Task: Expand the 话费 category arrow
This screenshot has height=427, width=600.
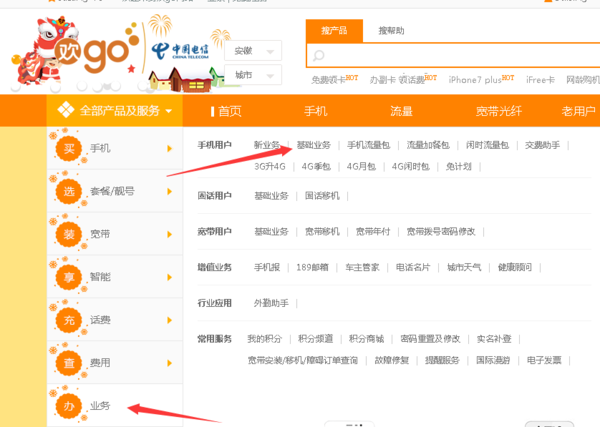Action: 170,320
